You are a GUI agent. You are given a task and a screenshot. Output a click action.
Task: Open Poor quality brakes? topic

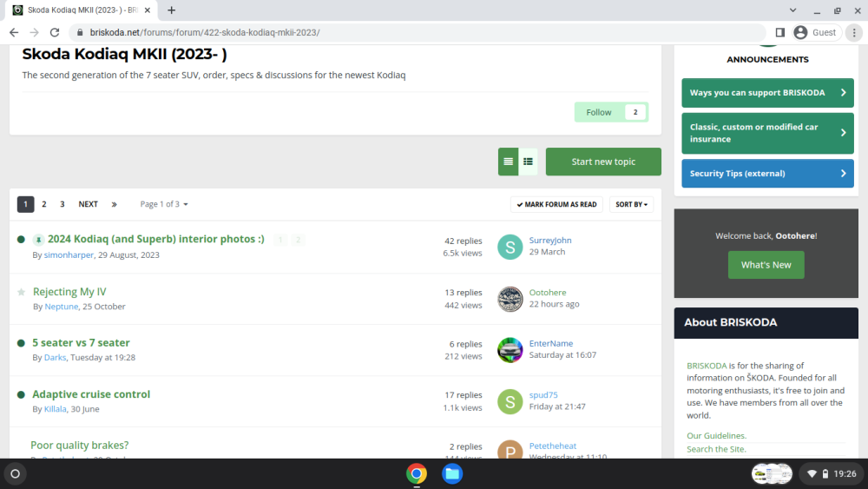point(80,446)
